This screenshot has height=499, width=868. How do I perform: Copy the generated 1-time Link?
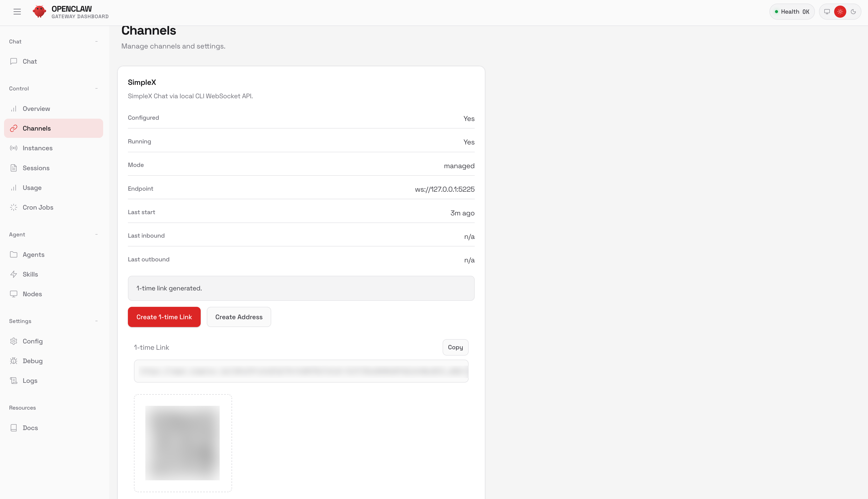(x=455, y=347)
